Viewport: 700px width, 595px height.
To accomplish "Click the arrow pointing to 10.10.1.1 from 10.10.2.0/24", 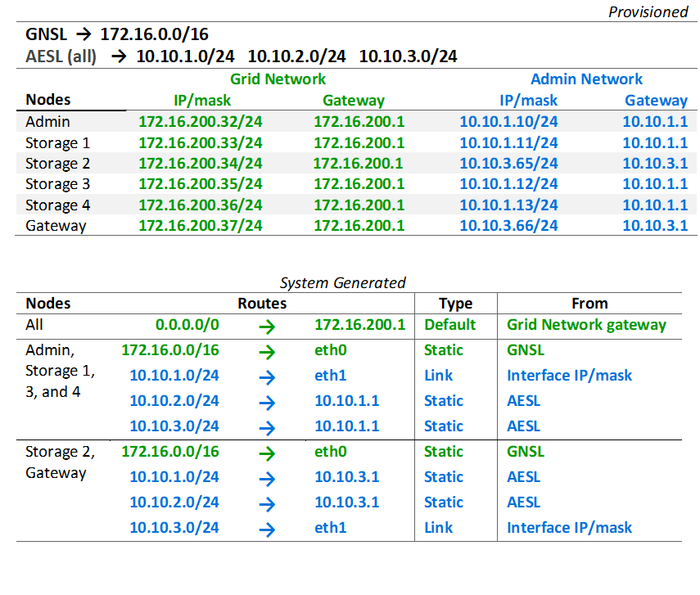I will coord(267,401).
